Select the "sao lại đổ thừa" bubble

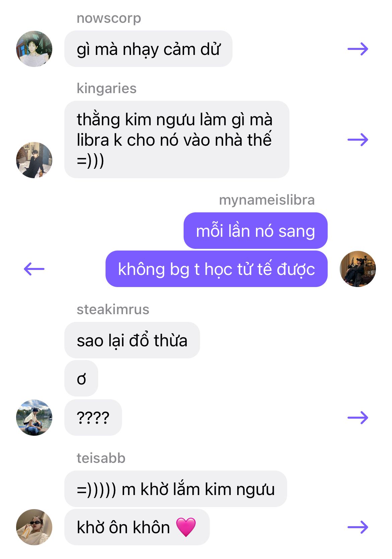[132, 340]
